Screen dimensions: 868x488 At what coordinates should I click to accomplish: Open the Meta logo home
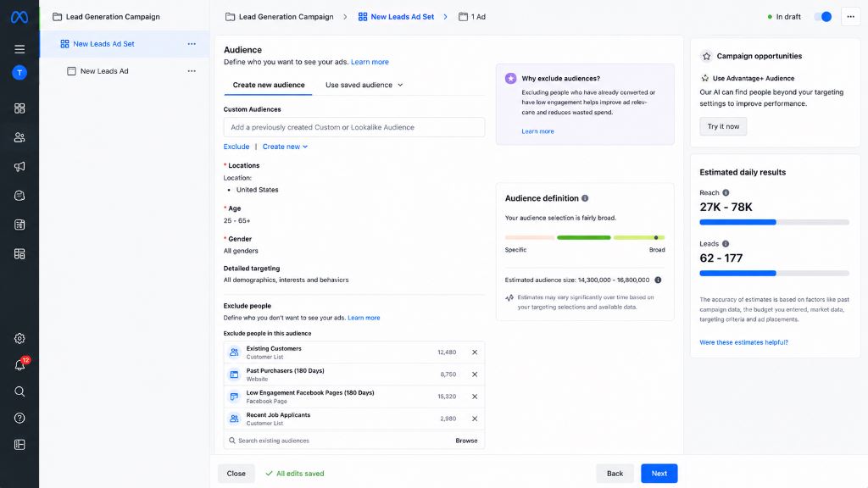pos(19,17)
